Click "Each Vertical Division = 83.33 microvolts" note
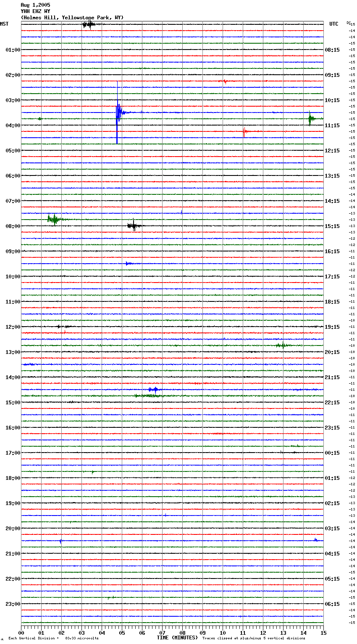The height and width of the screenshot is (644, 357). [x=53, y=638]
